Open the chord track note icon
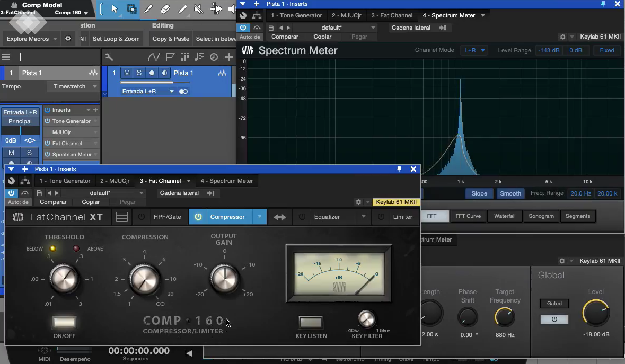Viewport: 625px width, 364px height. click(x=199, y=57)
